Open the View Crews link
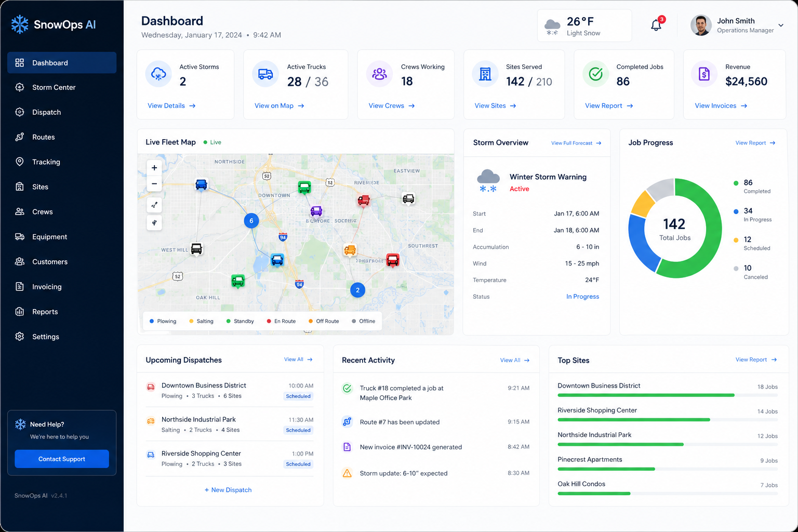798x532 pixels. 392,105
